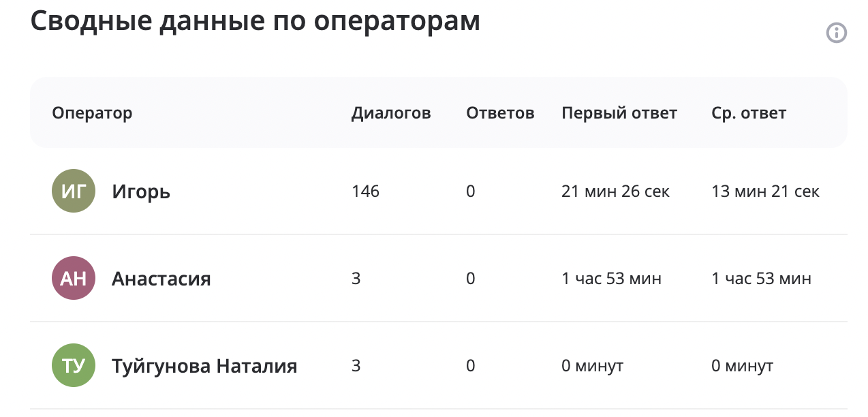This screenshot has height=417, width=868.
Task: Click Игорь's ИГ avatar icon
Action: [x=74, y=191]
